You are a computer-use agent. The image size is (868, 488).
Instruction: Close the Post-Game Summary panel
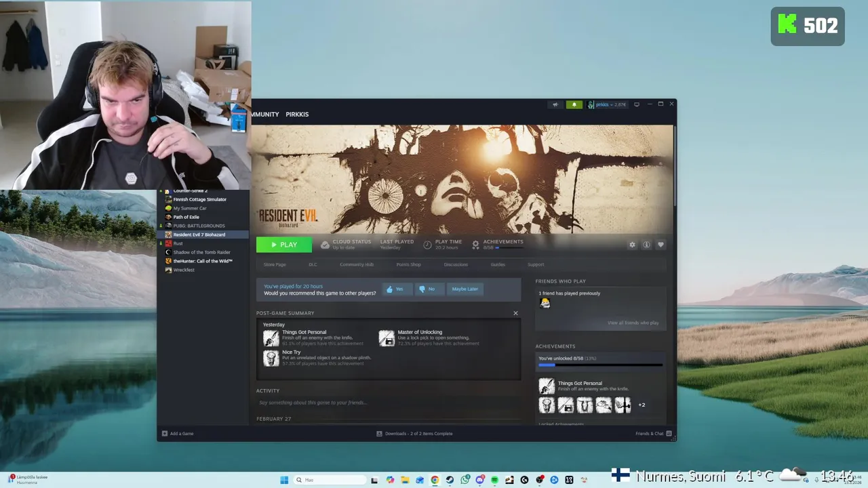pyautogui.click(x=515, y=313)
